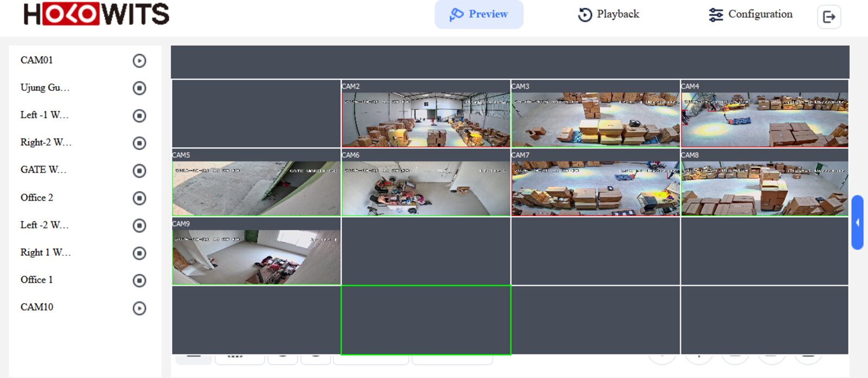
Task: Start live view for CAM01
Action: 139,61
